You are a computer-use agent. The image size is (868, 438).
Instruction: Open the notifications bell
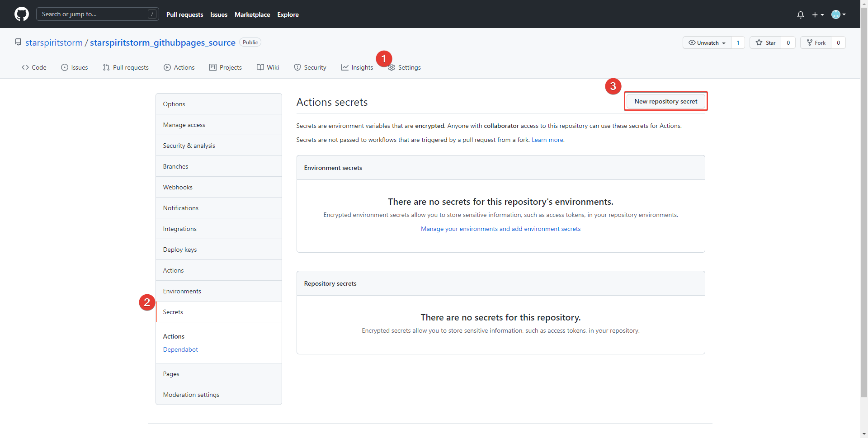pos(801,14)
